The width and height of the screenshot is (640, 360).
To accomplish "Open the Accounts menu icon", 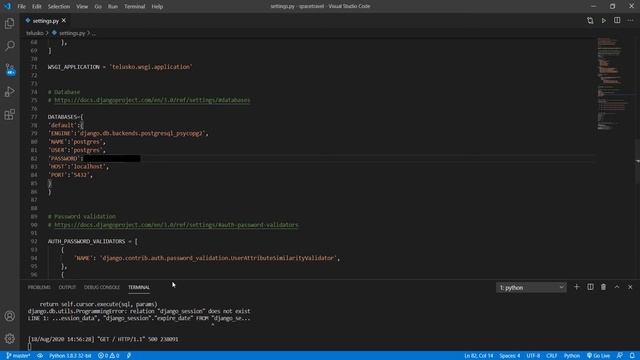I will tap(9, 316).
